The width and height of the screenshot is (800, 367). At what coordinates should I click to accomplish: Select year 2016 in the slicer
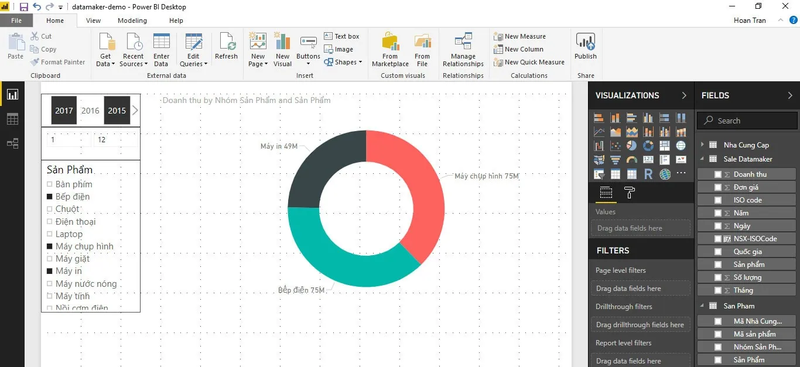[x=90, y=111]
